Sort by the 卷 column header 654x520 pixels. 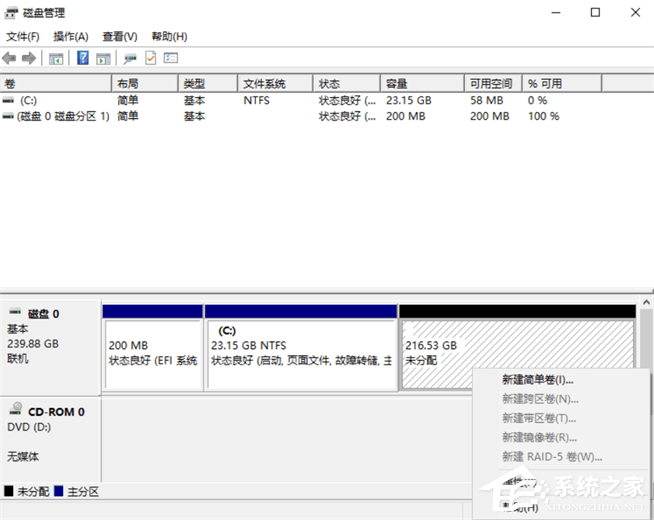click(56, 84)
